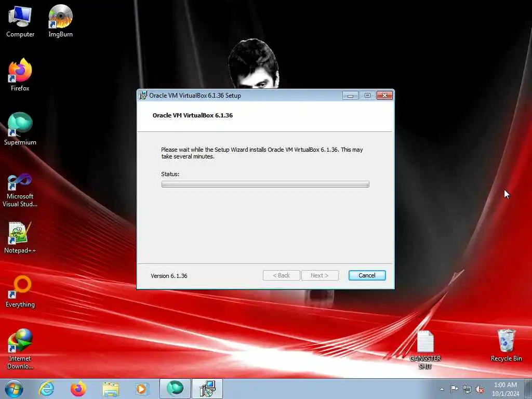Minimize the VirtualBox Setup window
Image resolution: width=532 pixels, height=399 pixels.
(350, 96)
